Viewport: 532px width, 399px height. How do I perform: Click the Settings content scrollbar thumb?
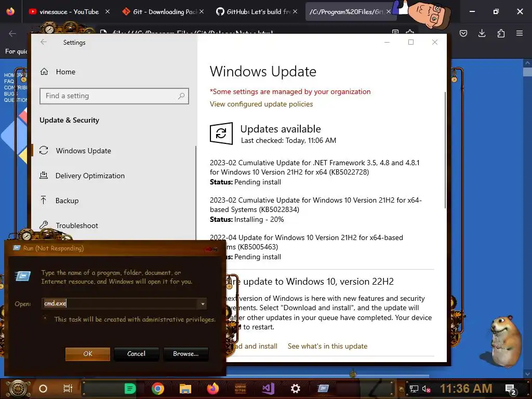pyautogui.click(x=445, y=149)
